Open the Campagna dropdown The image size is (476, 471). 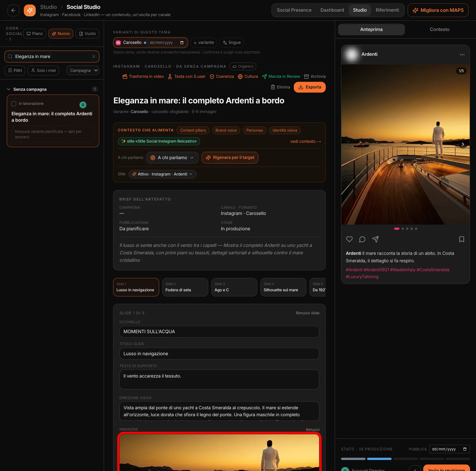click(x=83, y=71)
